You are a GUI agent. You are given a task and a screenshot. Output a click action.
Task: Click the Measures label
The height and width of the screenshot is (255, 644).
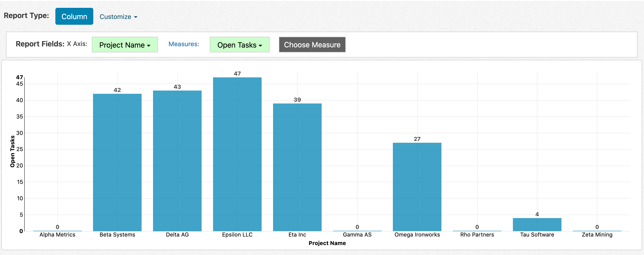(x=184, y=44)
